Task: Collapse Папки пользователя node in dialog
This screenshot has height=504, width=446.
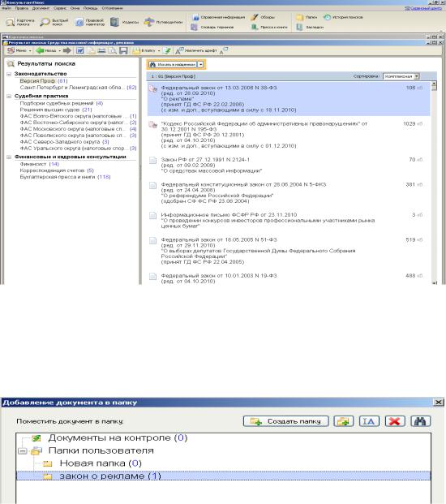Action: 22,451
